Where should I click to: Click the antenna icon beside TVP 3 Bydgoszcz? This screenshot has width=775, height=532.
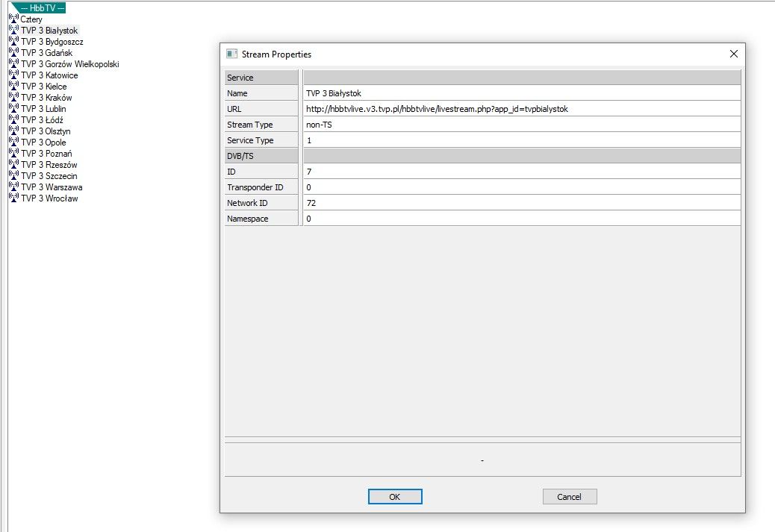click(14, 42)
